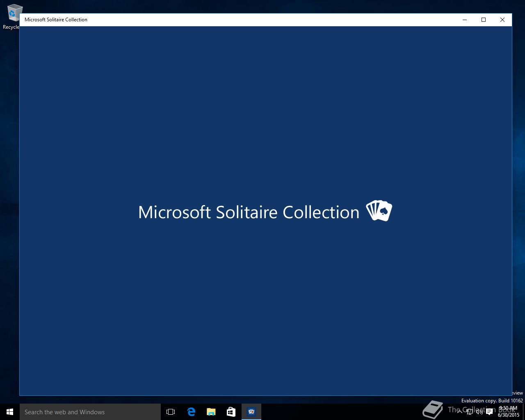The image size is (525, 420).
Task: Launch Microsoft Edge from the taskbar
Action: 191,412
